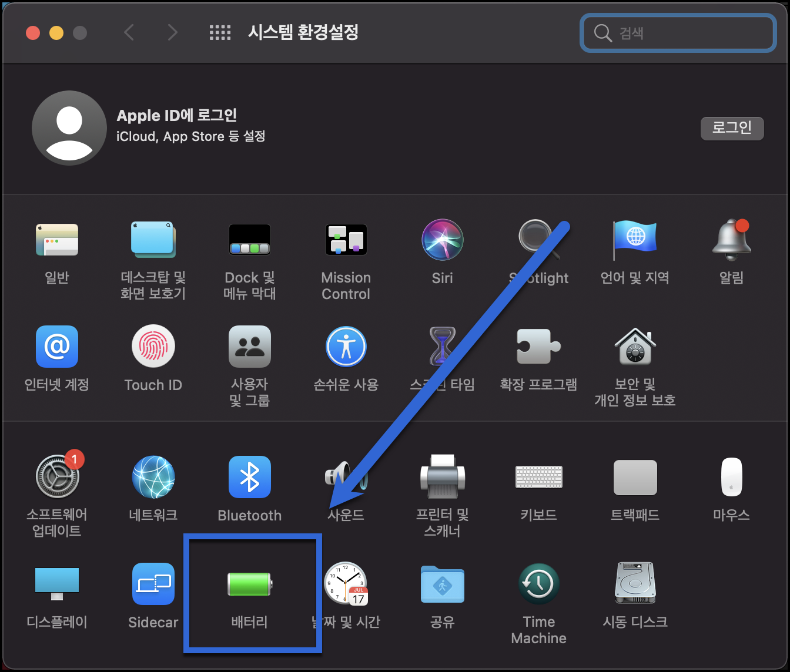Click the 로그인 (Sign In) button

[x=732, y=128]
